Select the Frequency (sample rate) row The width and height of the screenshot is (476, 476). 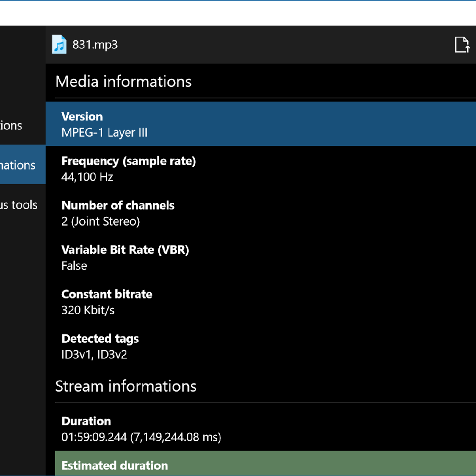[261, 168]
